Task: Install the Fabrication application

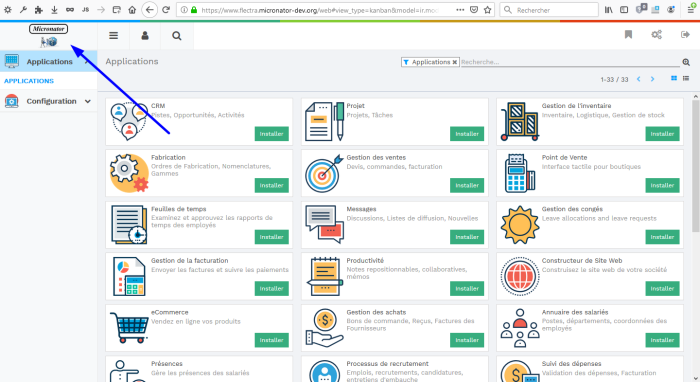Action: pyautogui.click(x=271, y=185)
